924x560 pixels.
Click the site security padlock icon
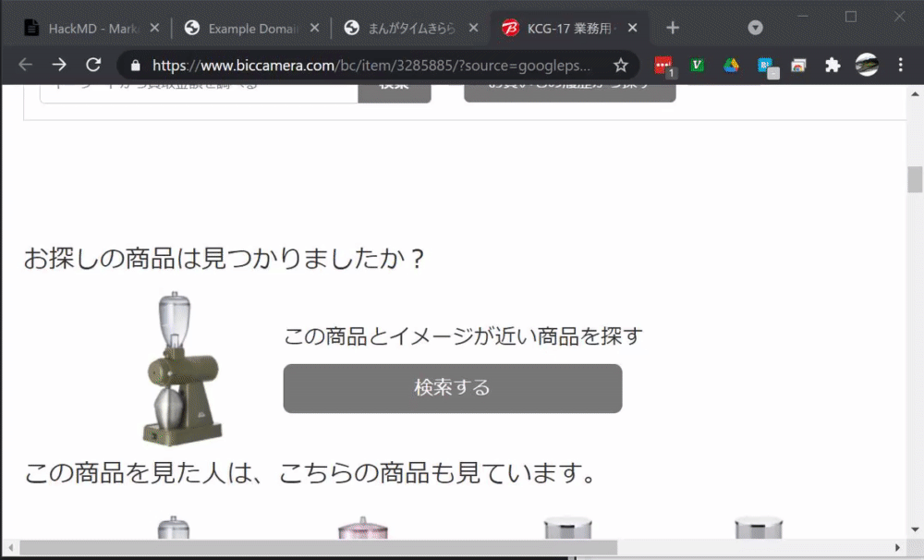click(135, 66)
